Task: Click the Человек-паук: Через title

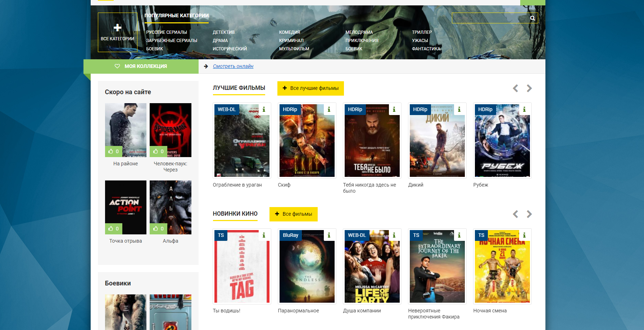Action: tap(171, 166)
